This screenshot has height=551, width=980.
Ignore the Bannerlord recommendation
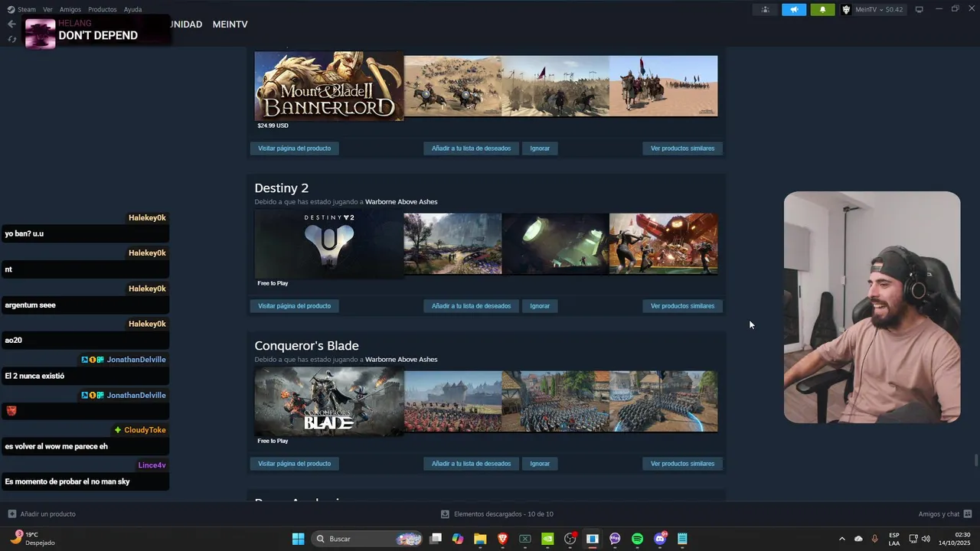pyautogui.click(x=540, y=148)
